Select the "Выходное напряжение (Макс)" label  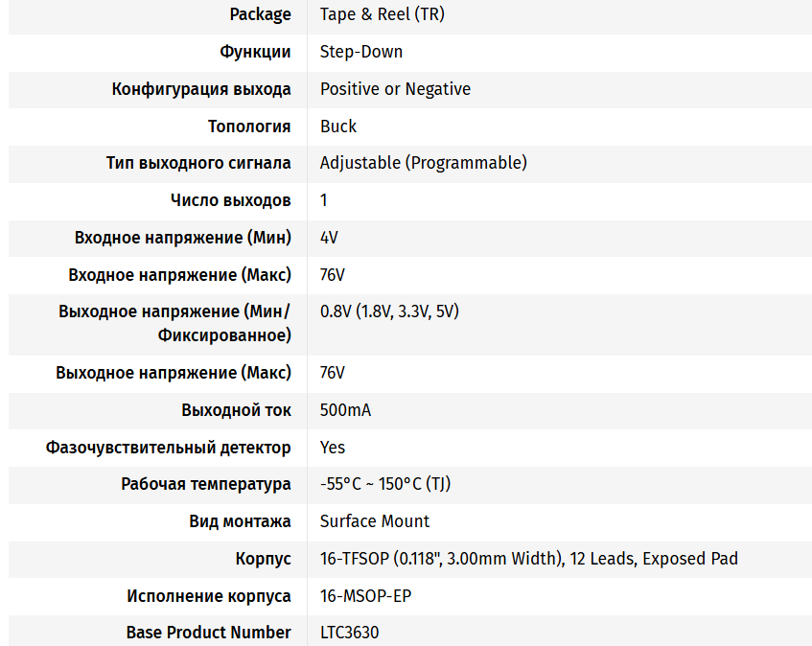174,373
